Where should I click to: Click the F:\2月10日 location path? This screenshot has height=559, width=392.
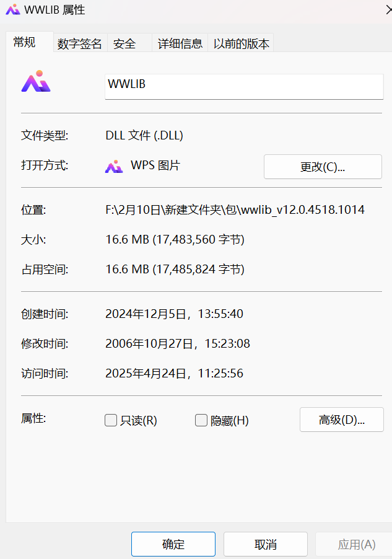[235, 209]
